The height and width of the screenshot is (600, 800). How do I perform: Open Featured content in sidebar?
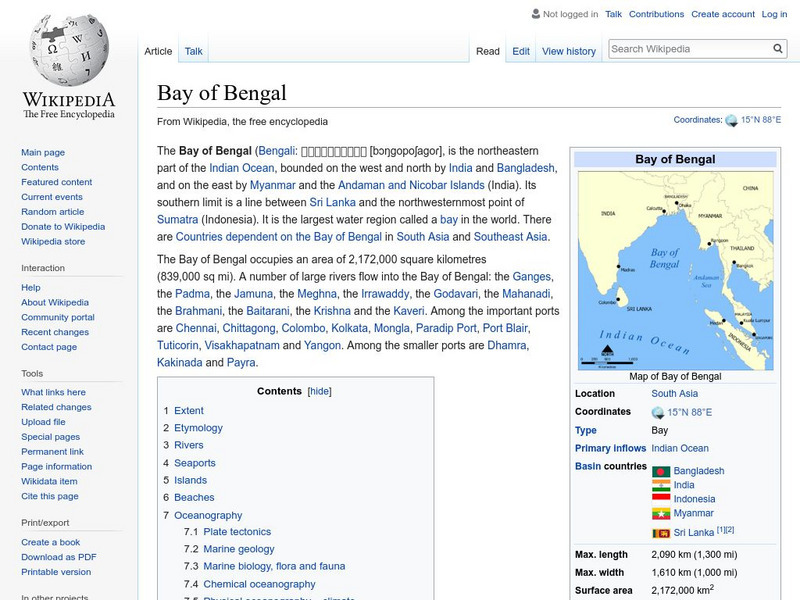(57, 182)
